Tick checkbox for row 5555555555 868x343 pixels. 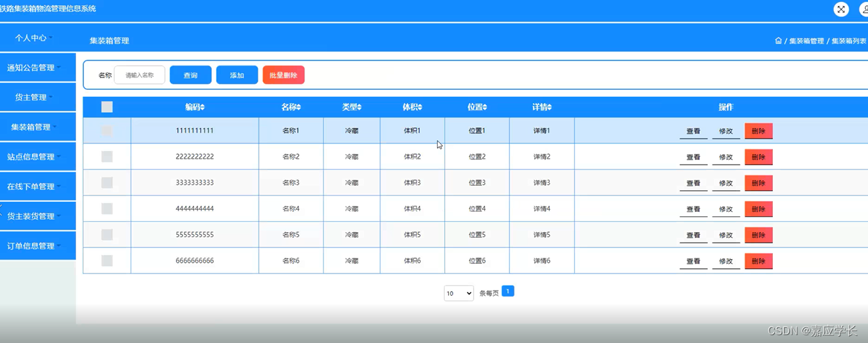[x=107, y=235]
